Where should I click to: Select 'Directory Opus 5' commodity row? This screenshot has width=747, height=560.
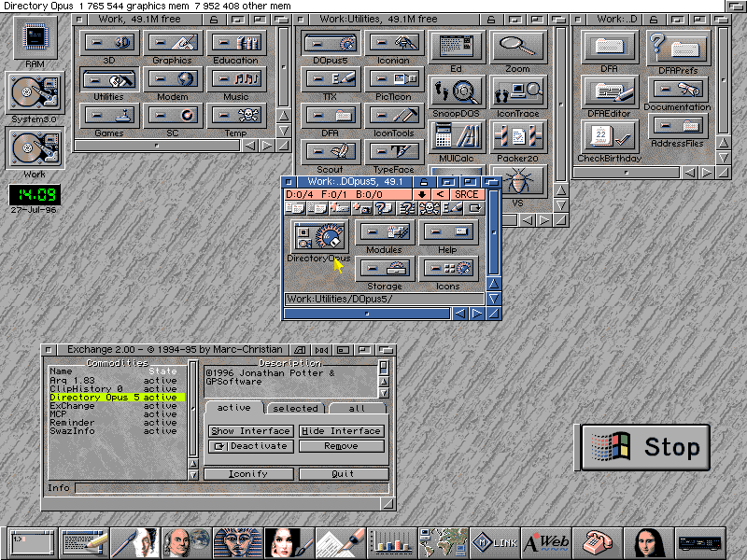coord(117,398)
